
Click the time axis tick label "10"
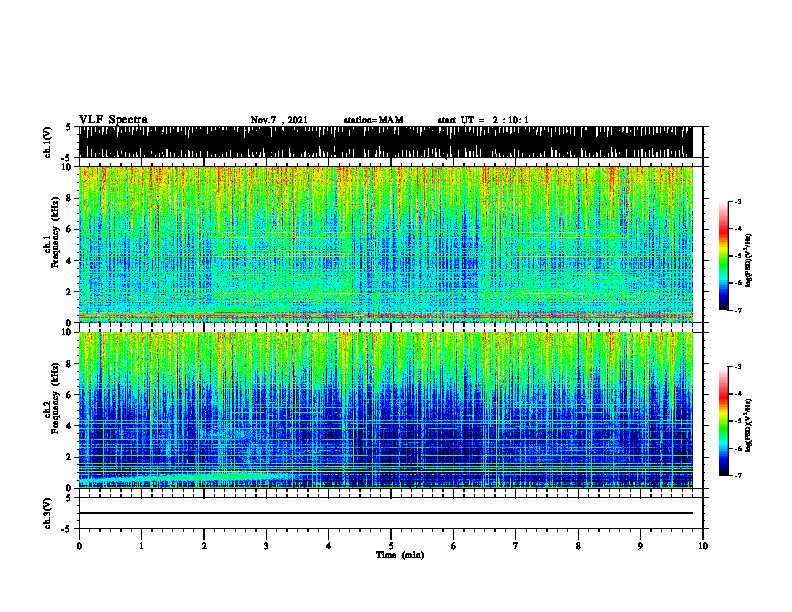703,546
